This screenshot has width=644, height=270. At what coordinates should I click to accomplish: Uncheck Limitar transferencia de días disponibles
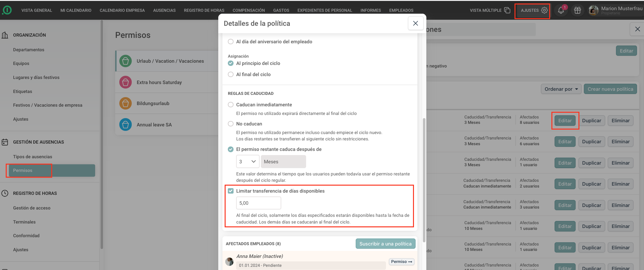pos(231,191)
